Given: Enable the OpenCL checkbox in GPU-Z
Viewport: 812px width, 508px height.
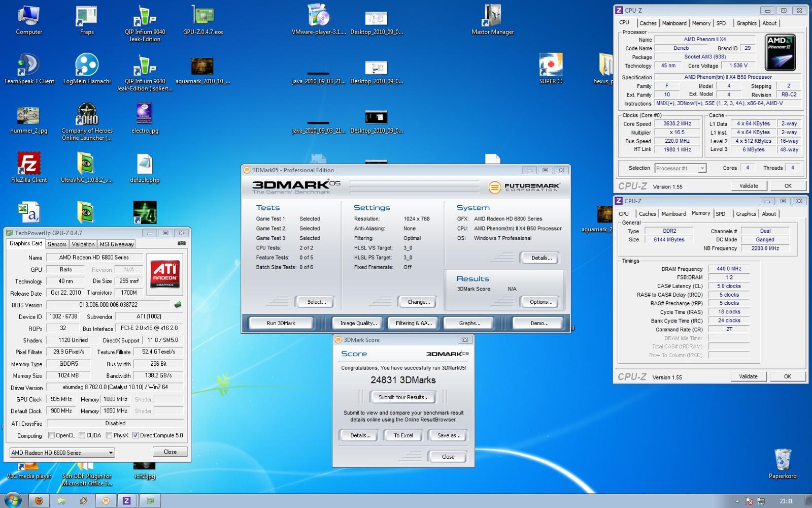Looking at the screenshot, I should [51, 435].
